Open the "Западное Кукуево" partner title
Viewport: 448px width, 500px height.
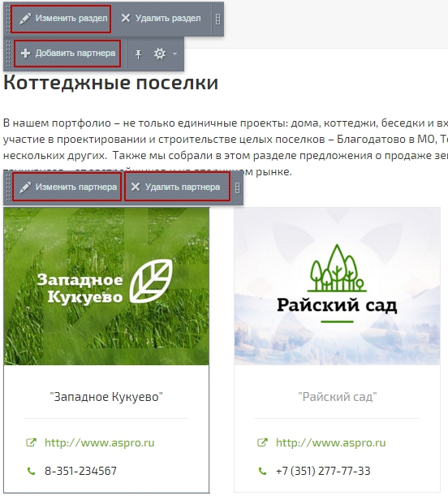coord(106,397)
